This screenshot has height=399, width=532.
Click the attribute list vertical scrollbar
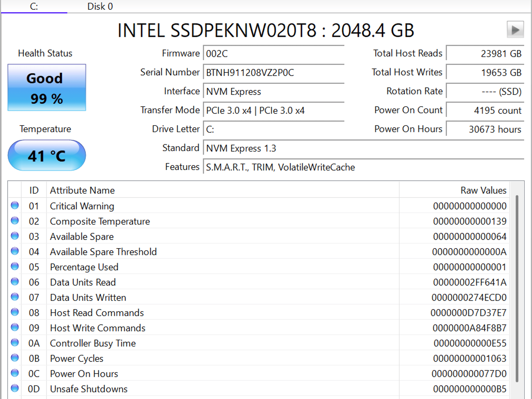point(517,288)
